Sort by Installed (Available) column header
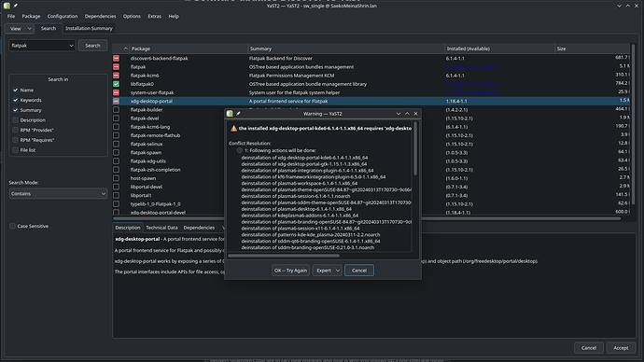Viewport: 644px width, 362px height. point(499,49)
